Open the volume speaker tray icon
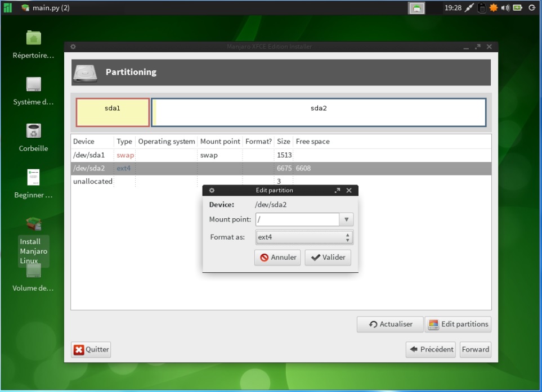The height and width of the screenshot is (392, 542). click(505, 8)
